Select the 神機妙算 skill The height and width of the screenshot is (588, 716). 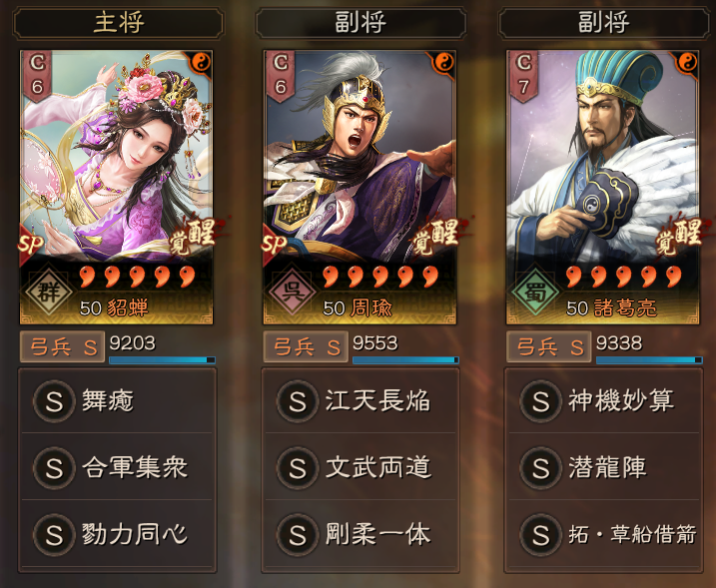pos(604,401)
